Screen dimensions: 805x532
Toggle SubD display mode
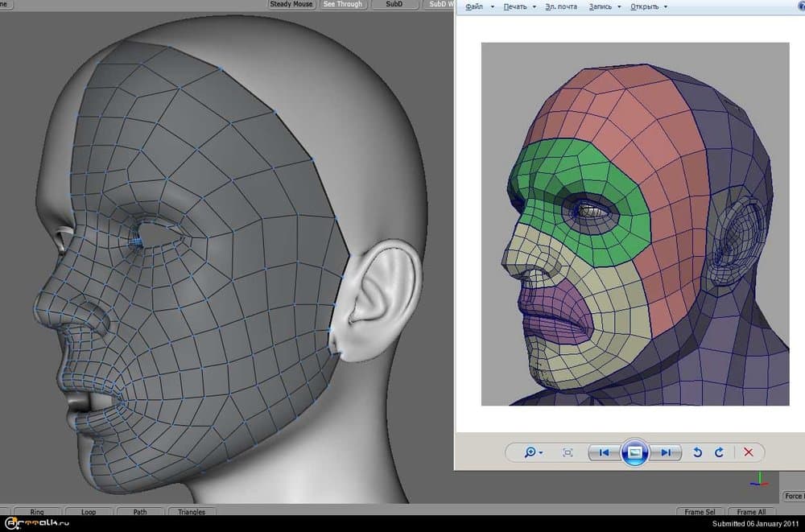(x=394, y=4)
